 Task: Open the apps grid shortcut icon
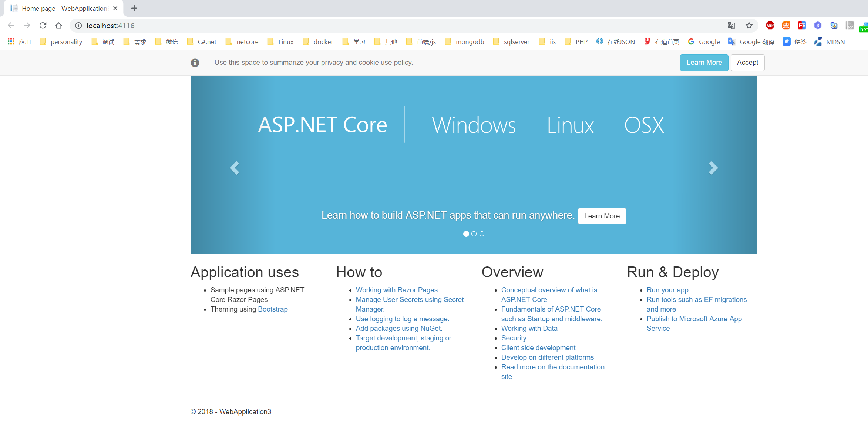tap(11, 41)
